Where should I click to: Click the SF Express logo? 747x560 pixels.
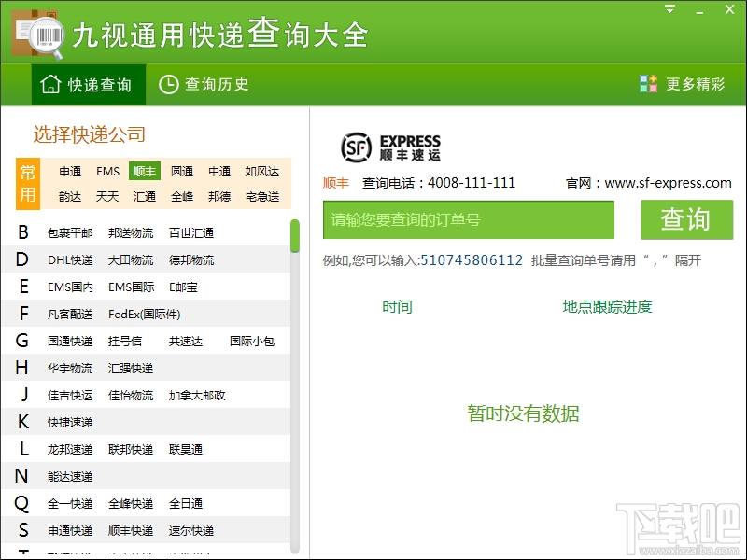[390, 147]
